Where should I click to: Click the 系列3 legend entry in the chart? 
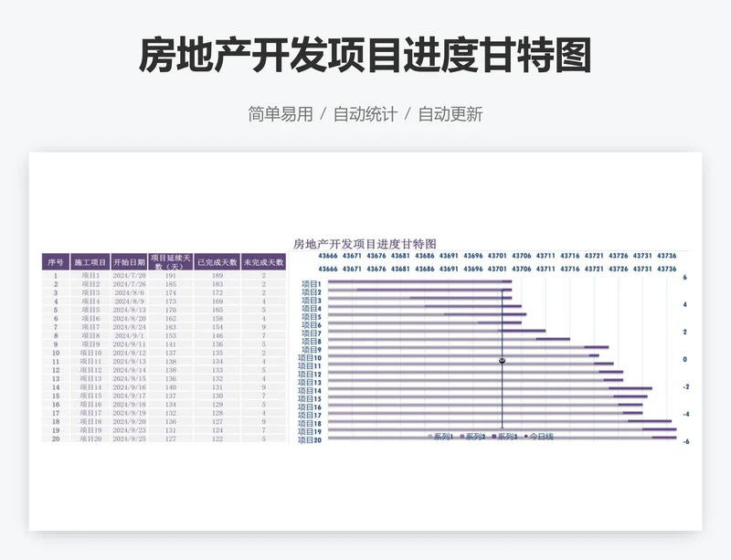click(x=505, y=437)
